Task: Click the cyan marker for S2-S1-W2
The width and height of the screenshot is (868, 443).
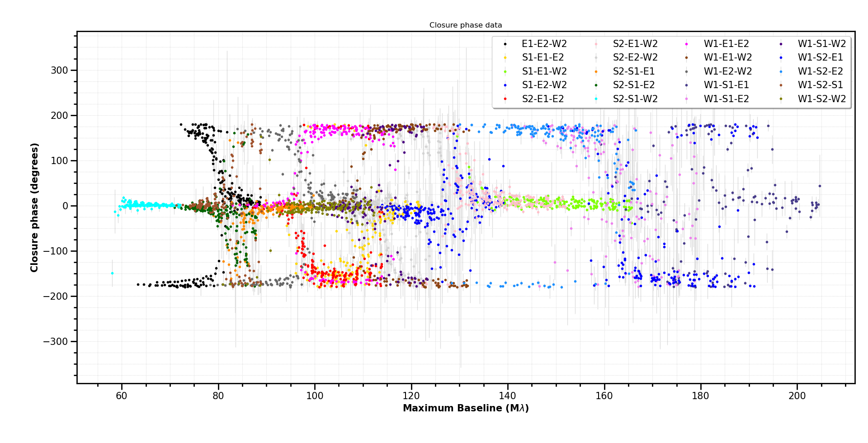Action: click(596, 99)
